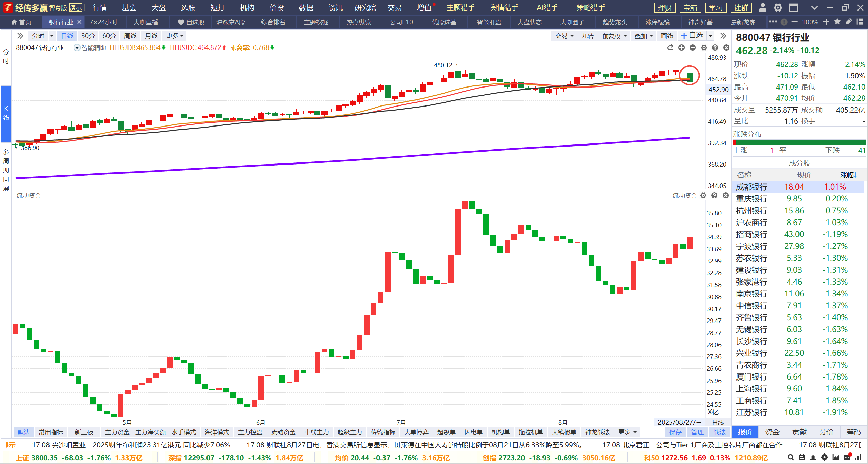Click the redo arrow icon above main chart
The image size is (868, 464).
[x=670, y=47]
